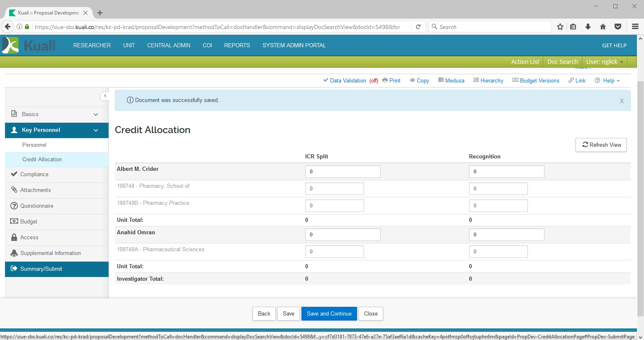
Task: Dismiss the saved successfully message
Action: tap(621, 101)
